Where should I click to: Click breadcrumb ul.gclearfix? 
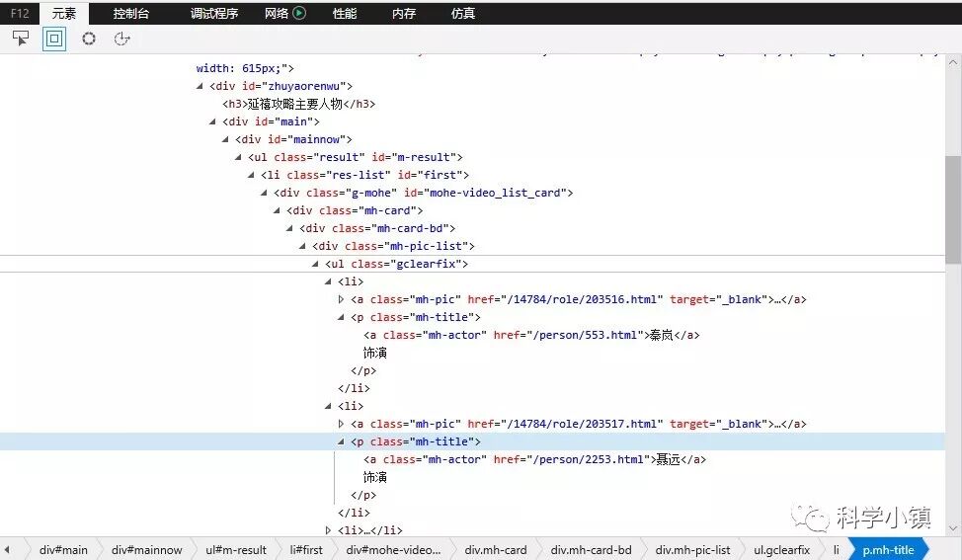tap(781, 549)
